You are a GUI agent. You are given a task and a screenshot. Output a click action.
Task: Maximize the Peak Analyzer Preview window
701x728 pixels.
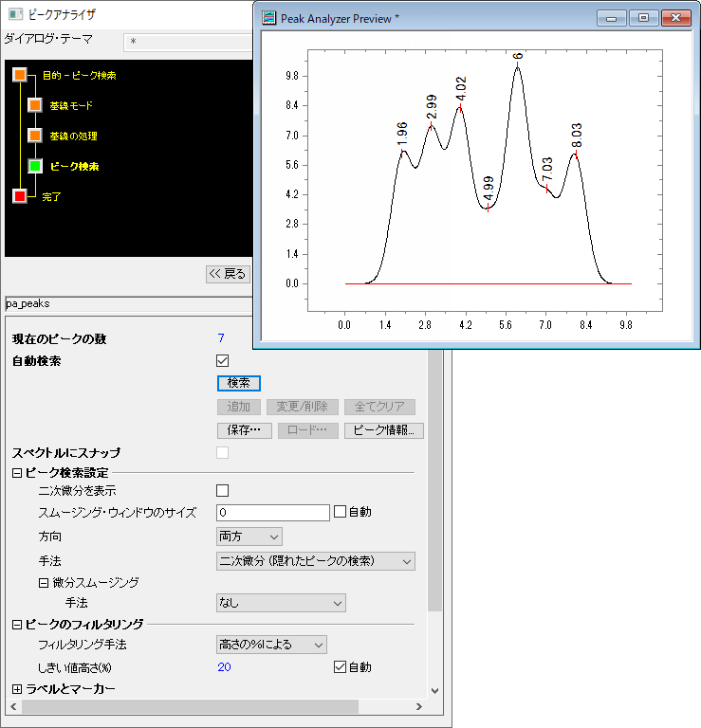(x=643, y=18)
